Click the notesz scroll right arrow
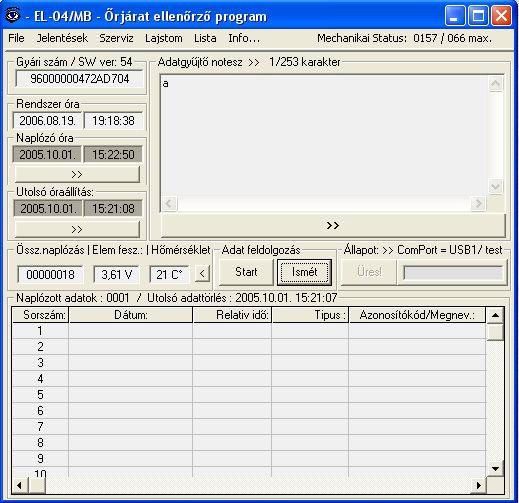The image size is (519, 503). coord(479,203)
